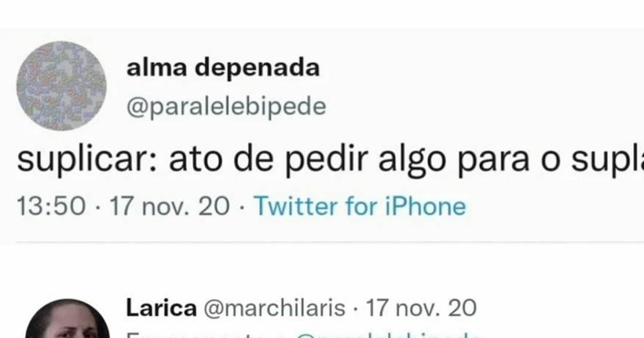This screenshot has width=644, height=338.
Task: Click the display name alma depenada
Action: coord(223,68)
